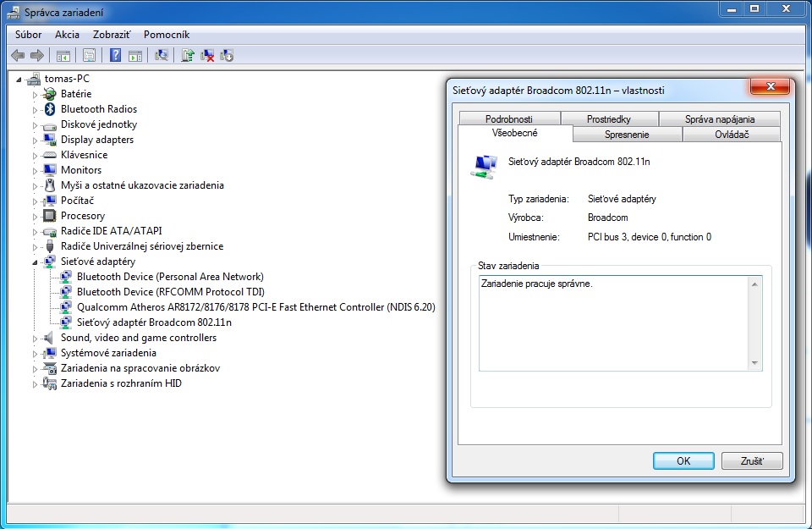Expand the Monitors node arrow

(35, 170)
